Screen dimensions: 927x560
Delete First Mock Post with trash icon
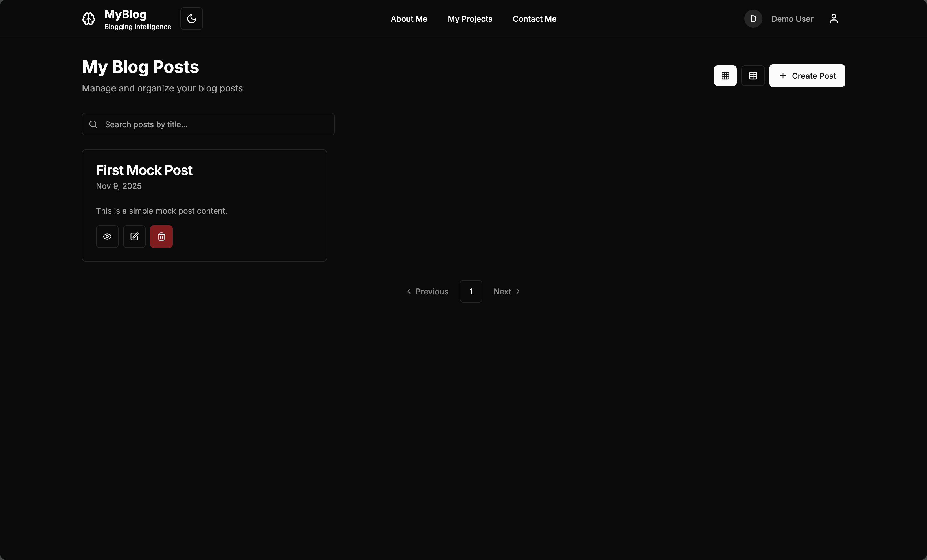pos(161,237)
